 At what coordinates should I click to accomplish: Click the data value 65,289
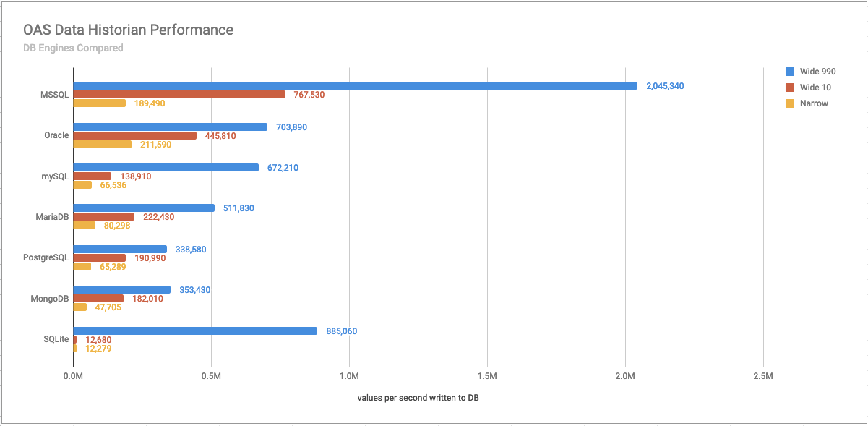point(112,267)
